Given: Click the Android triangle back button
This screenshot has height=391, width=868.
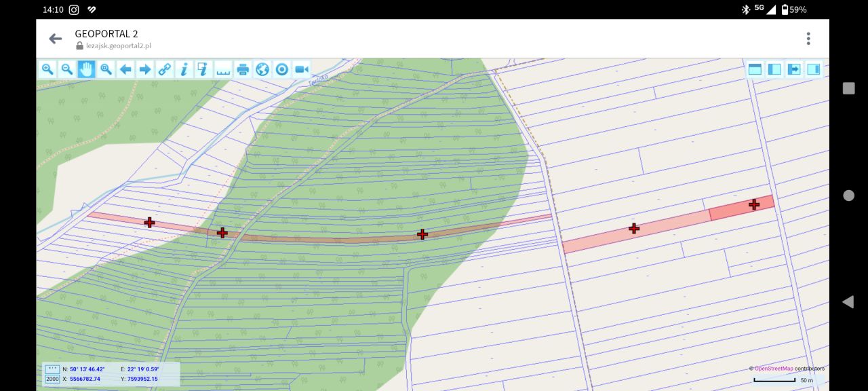Looking at the screenshot, I should click(x=848, y=302).
